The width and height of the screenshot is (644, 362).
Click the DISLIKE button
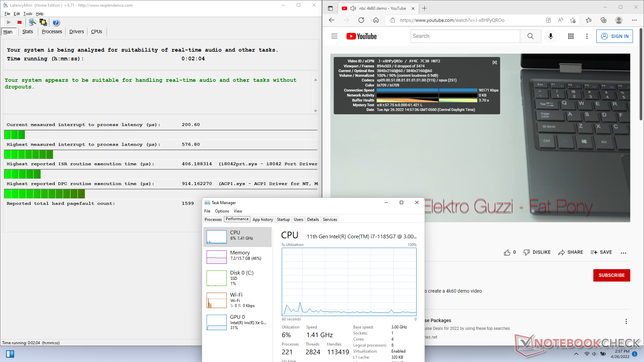(537, 252)
